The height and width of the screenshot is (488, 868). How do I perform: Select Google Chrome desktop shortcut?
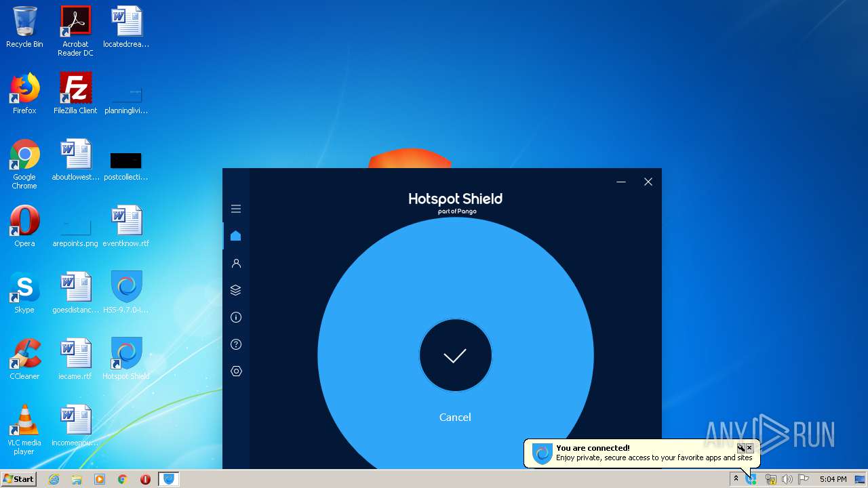coord(24,164)
